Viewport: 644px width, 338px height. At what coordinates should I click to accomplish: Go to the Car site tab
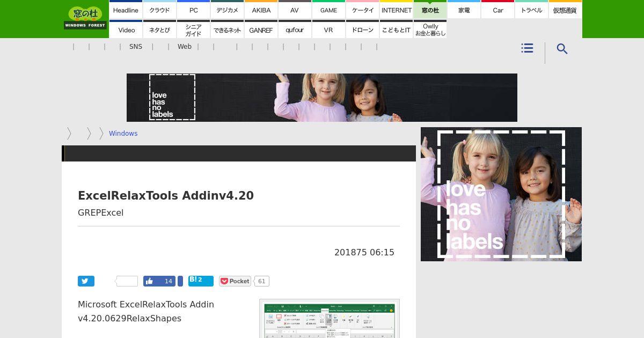click(x=497, y=10)
